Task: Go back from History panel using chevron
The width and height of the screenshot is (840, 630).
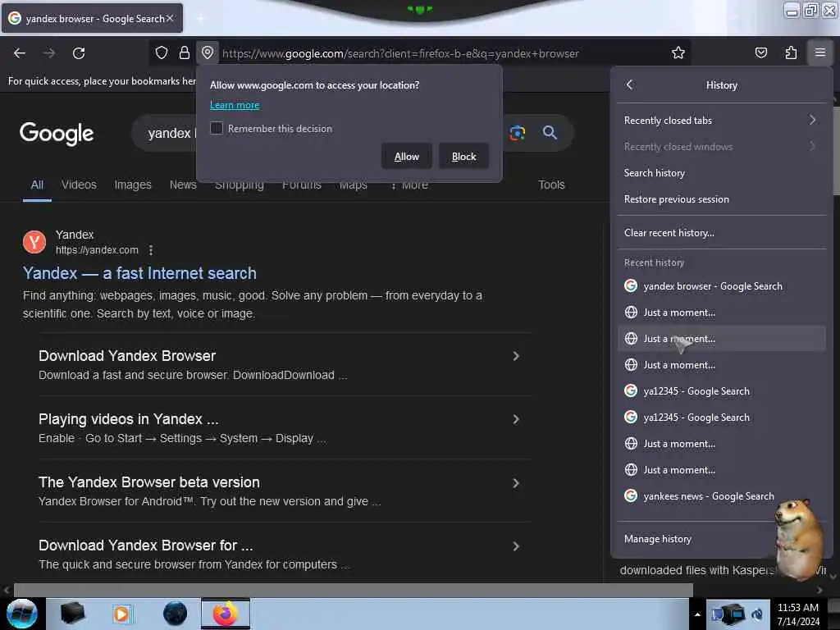Action: 630,84
